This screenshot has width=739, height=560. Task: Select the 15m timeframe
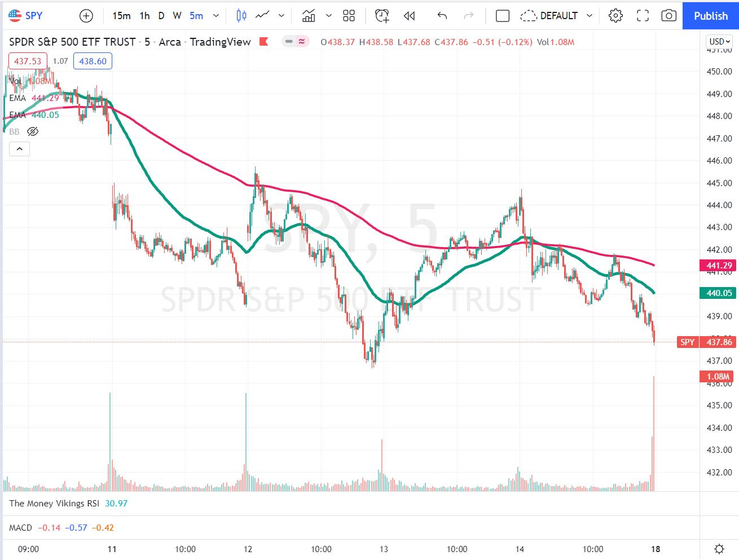point(121,16)
